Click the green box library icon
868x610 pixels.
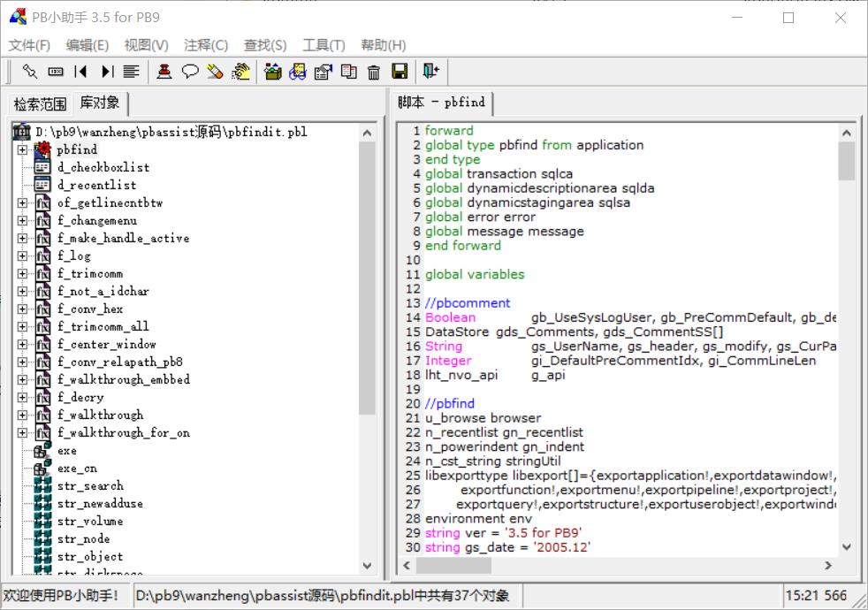click(273, 72)
